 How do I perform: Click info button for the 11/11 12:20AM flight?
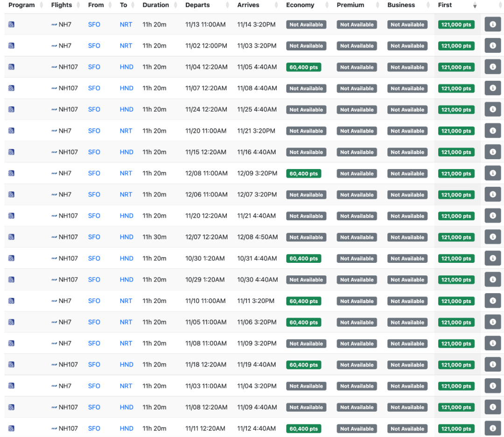click(492, 428)
